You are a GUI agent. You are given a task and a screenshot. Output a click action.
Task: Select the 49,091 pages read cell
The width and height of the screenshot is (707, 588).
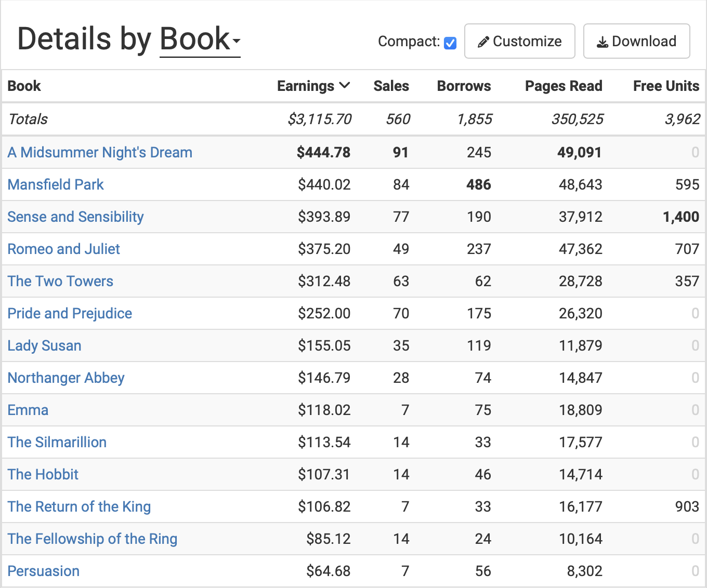tap(579, 152)
